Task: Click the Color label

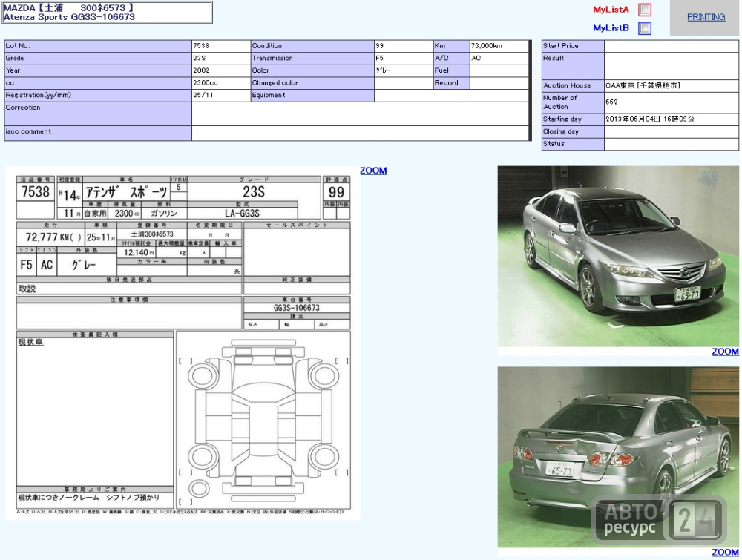Action: tap(260, 70)
